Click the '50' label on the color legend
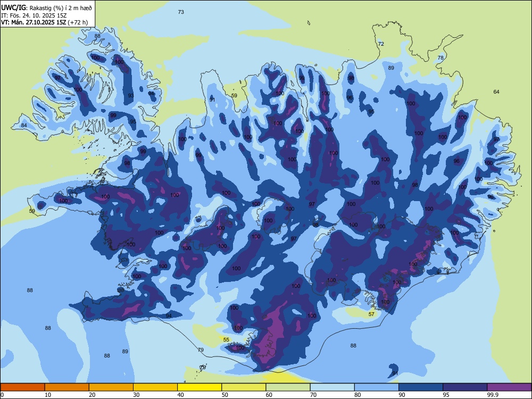This screenshot has height=399, width=532. [225, 395]
